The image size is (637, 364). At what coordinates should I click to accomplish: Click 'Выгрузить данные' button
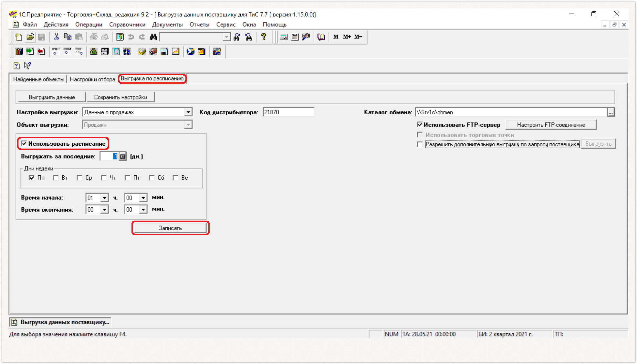click(x=52, y=97)
